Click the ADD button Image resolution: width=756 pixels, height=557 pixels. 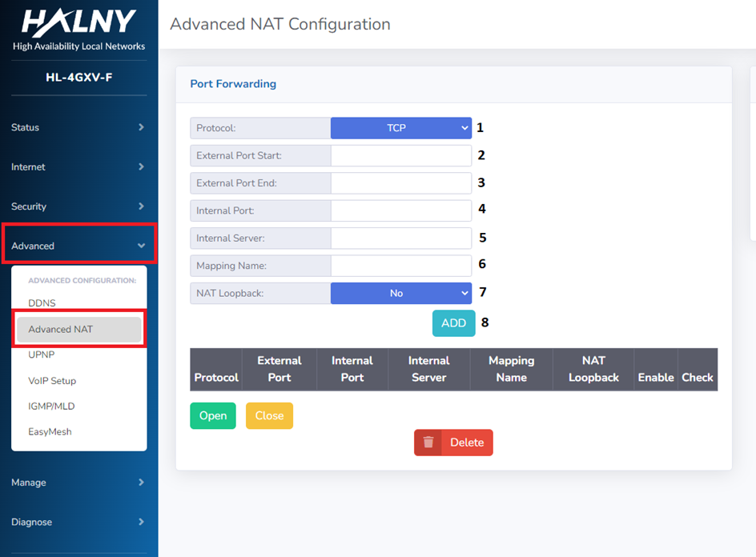[454, 323]
